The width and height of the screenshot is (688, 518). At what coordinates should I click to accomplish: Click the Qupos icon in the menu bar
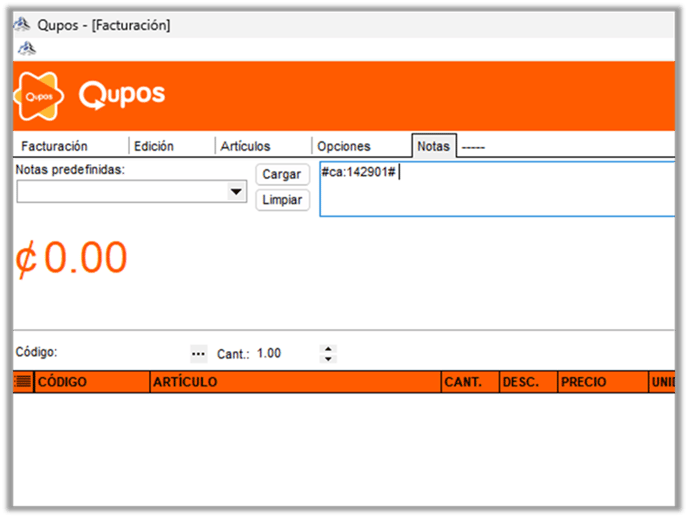click(x=27, y=48)
